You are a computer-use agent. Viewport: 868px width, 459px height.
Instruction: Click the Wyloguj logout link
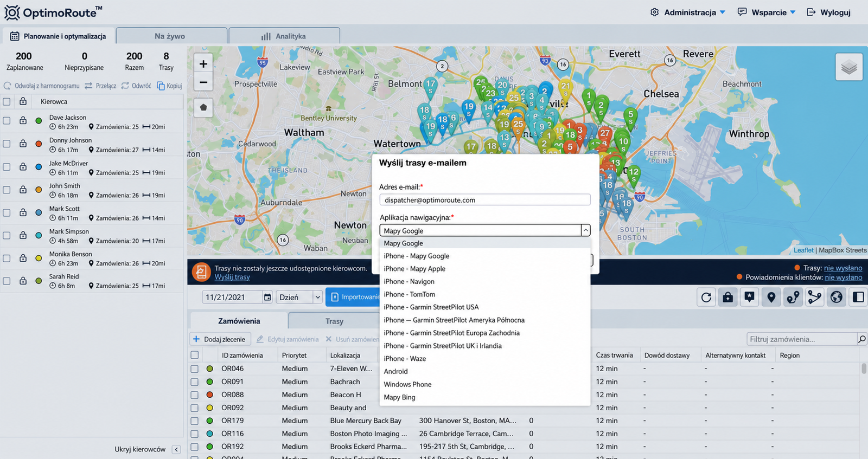[828, 12]
